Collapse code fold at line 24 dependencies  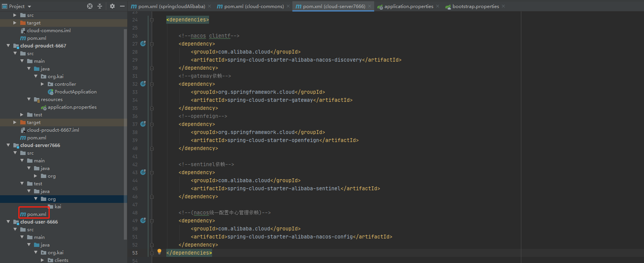click(152, 20)
